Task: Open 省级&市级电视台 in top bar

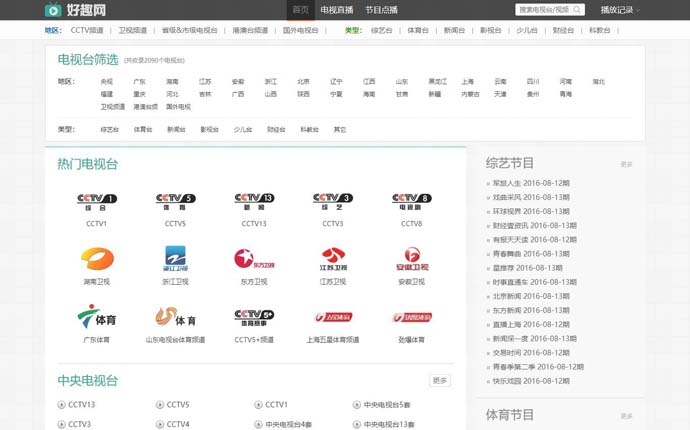Action: pos(190,30)
